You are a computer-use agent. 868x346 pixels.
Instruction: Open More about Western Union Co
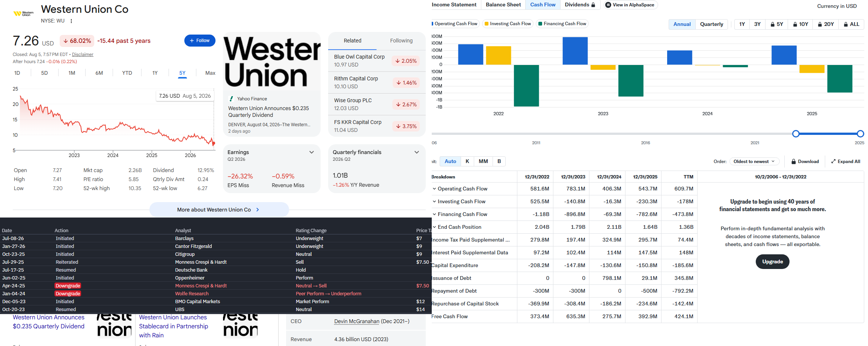[219, 210]
